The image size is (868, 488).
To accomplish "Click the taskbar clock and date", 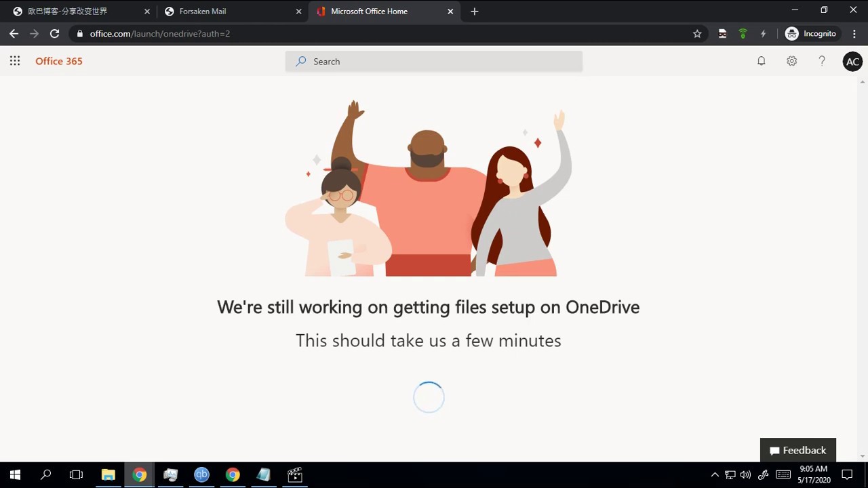I will click(x=814, y=474).
